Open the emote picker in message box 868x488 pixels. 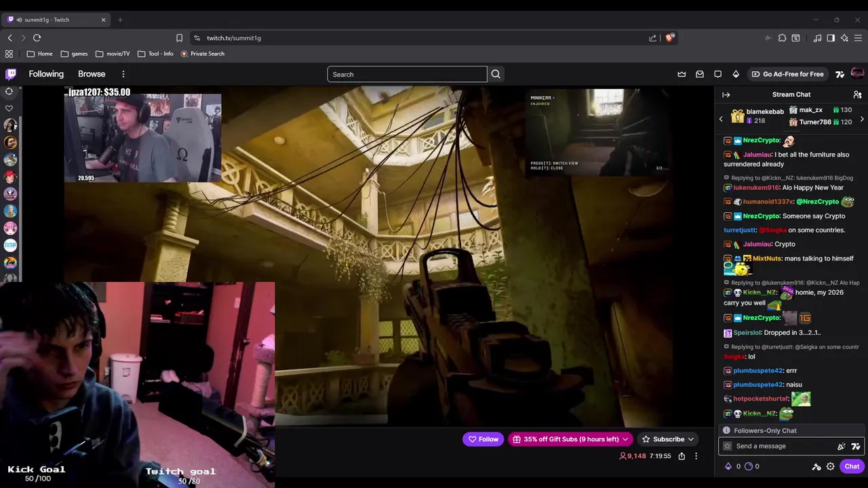(842, 446)
